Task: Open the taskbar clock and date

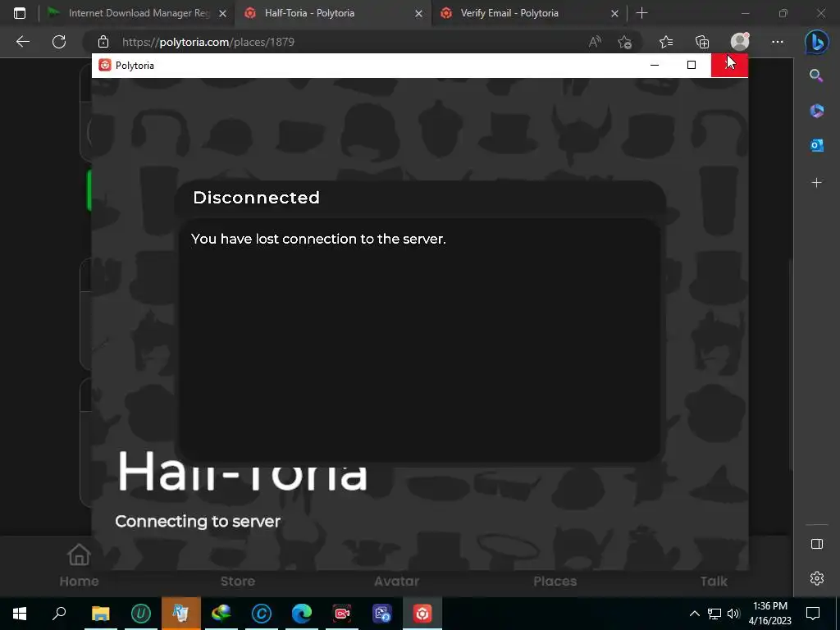Action: click(x=769, y=614)
